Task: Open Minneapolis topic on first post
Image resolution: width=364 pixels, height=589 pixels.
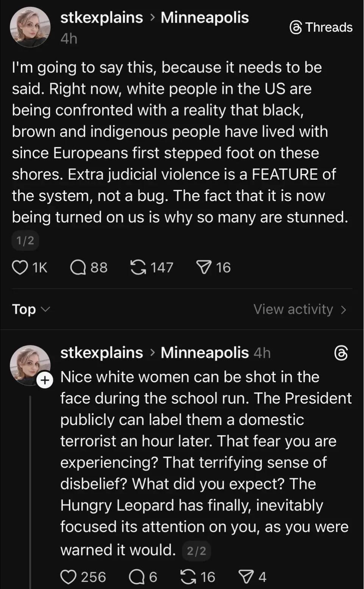Action: coord(205,17)
